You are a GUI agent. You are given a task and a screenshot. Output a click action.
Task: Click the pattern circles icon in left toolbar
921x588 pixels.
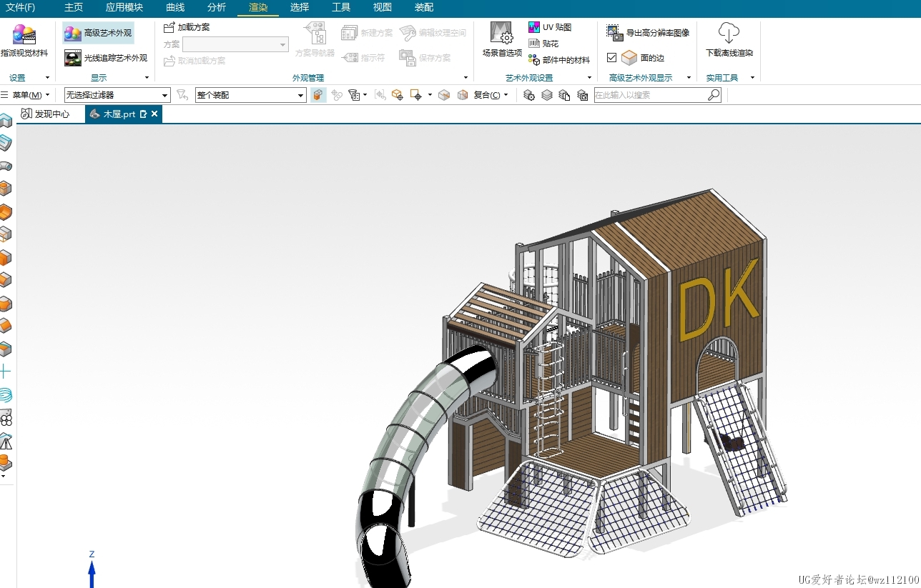(6, 417)
